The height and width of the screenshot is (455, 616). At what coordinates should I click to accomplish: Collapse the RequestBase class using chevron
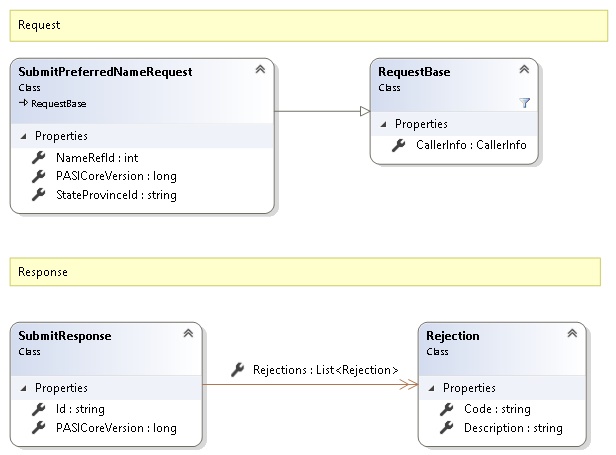click(524, 70)
